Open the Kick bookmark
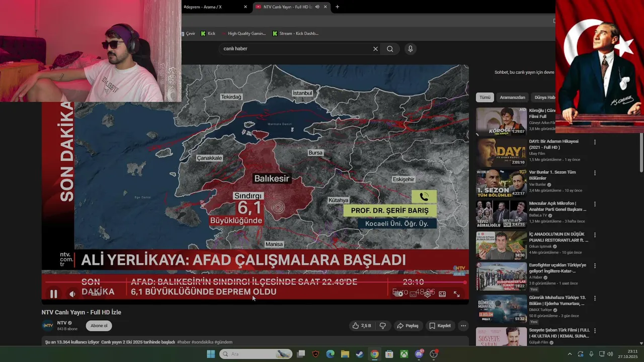The width and height of the screenshot is (644, 362). coord(208,34)
